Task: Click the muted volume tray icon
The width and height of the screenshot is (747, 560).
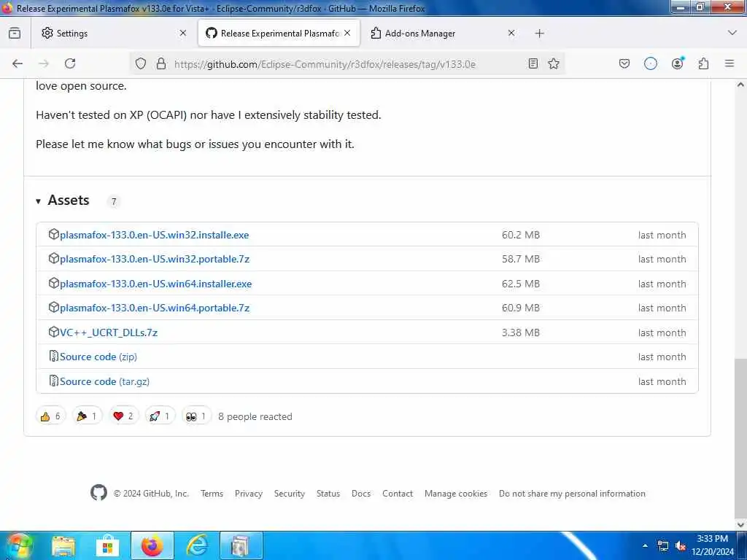Action: click(x=681, y=545)
